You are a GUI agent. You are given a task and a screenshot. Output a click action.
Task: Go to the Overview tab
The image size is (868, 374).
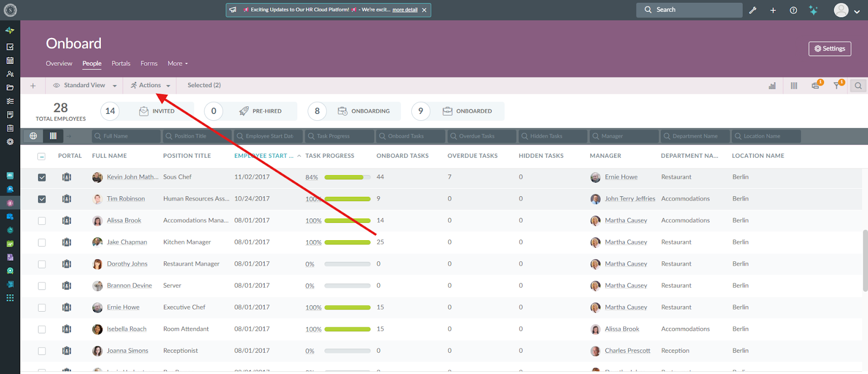(59, 63)
